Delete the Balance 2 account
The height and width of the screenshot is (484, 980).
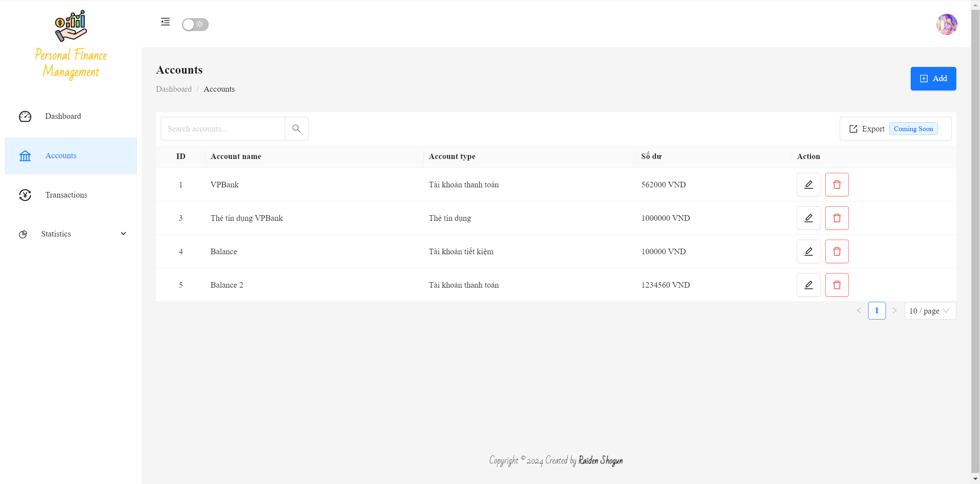(x=837, y=285)
